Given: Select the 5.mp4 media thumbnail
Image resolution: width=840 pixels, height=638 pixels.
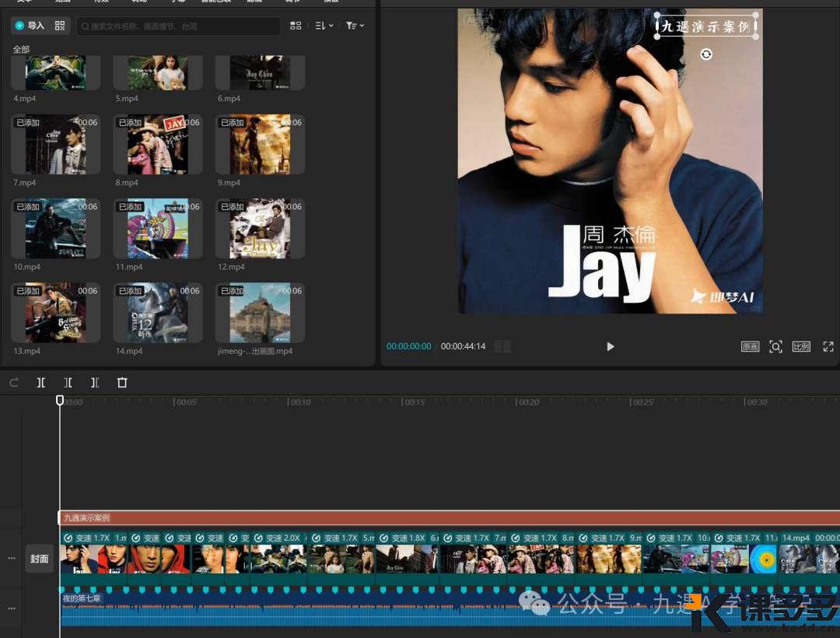Looking at the screenshot, I should pos(158,72).
